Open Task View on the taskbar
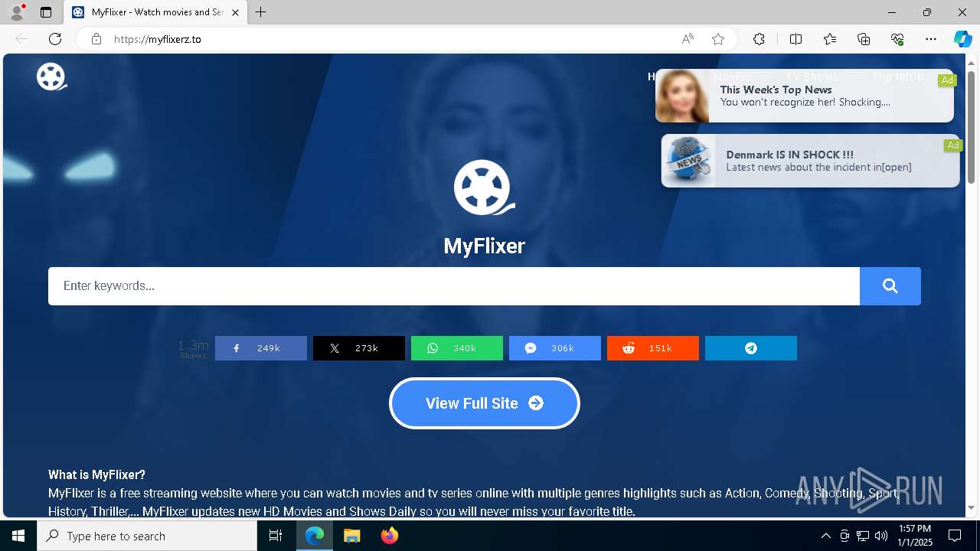 point(276,536)
